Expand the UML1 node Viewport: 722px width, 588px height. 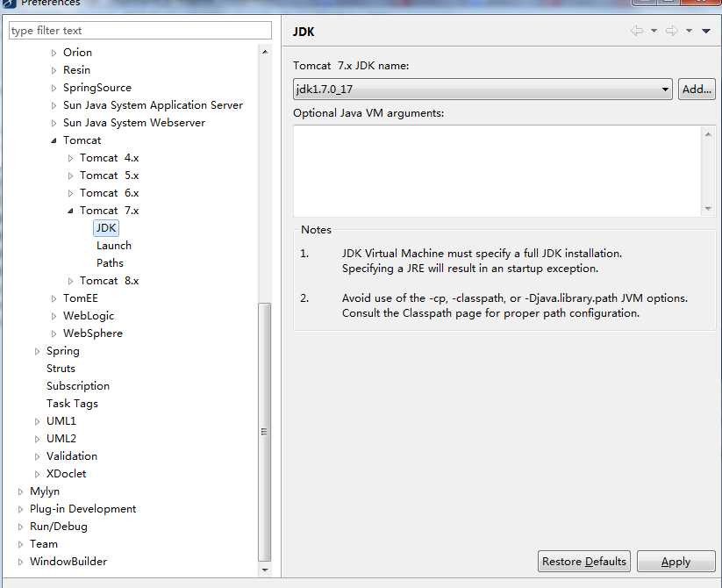pyautogui.click(x=38, y=421)
